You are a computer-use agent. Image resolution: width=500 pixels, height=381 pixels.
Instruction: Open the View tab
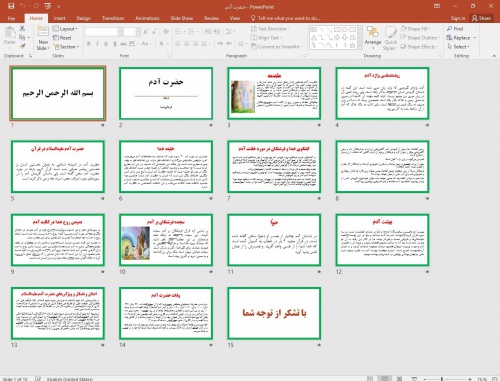pos(235,18)
